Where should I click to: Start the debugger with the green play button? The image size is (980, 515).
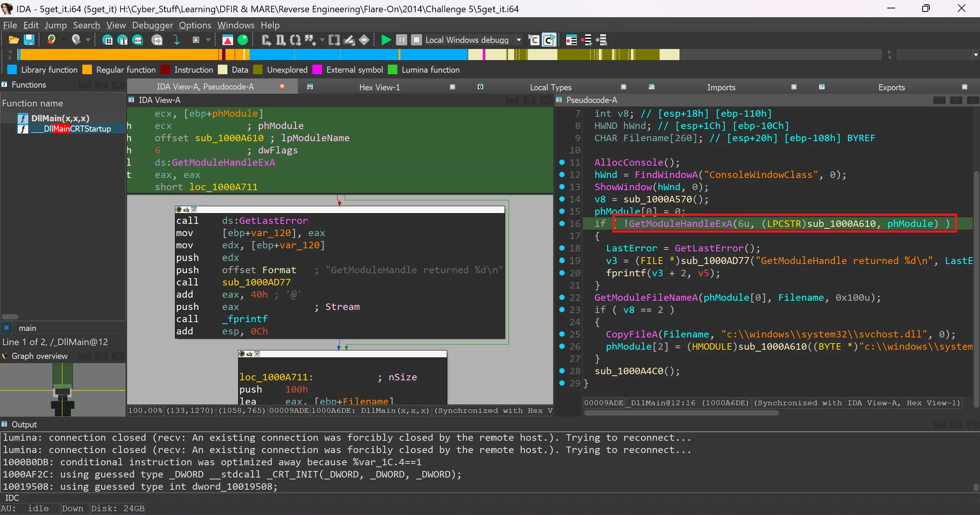click(386, 40)
